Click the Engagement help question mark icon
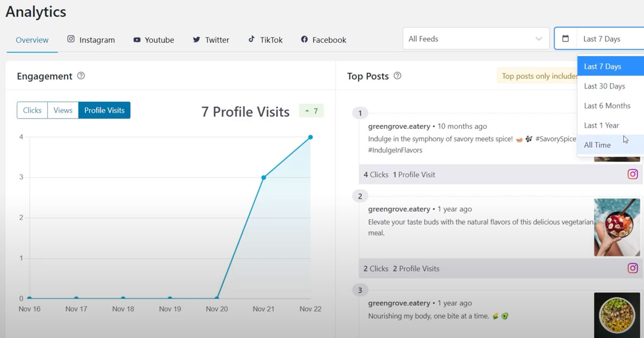 tap(81, 76)
